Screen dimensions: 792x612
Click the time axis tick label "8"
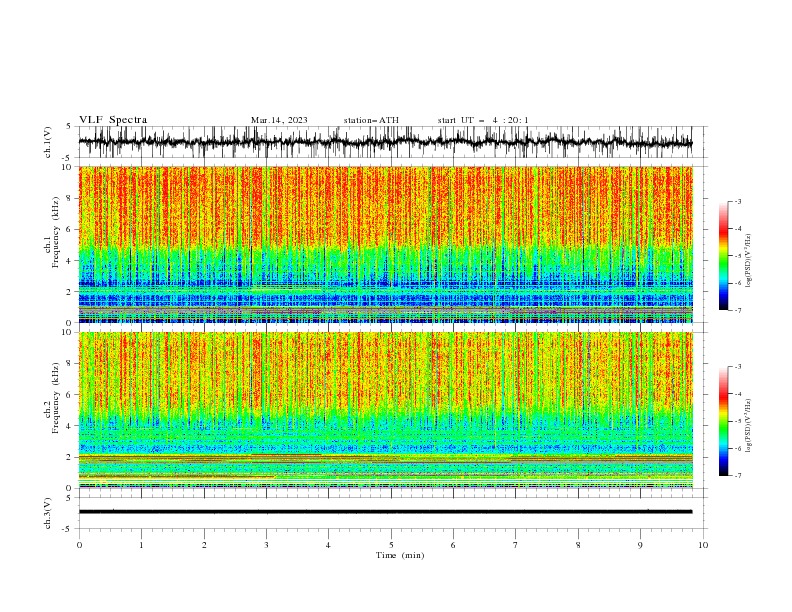click(578, 545)
